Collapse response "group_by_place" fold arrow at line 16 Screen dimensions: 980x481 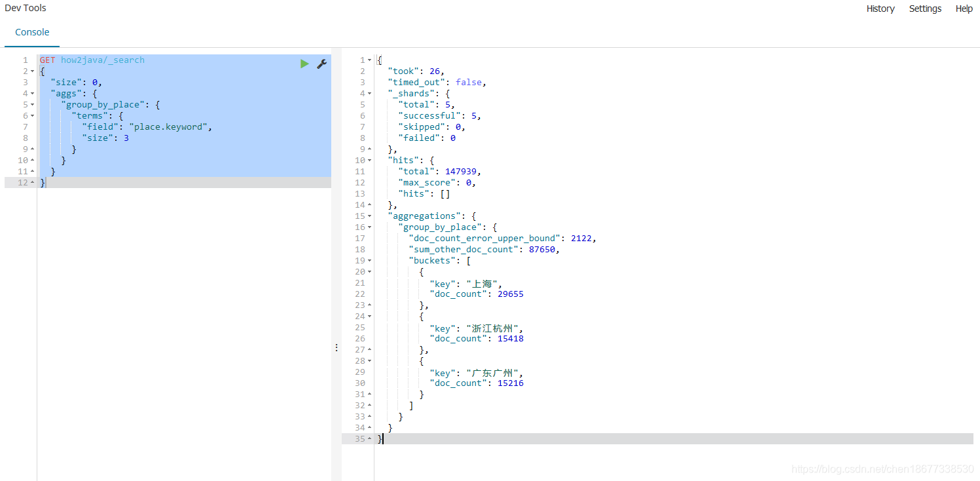tap(370, 227)
